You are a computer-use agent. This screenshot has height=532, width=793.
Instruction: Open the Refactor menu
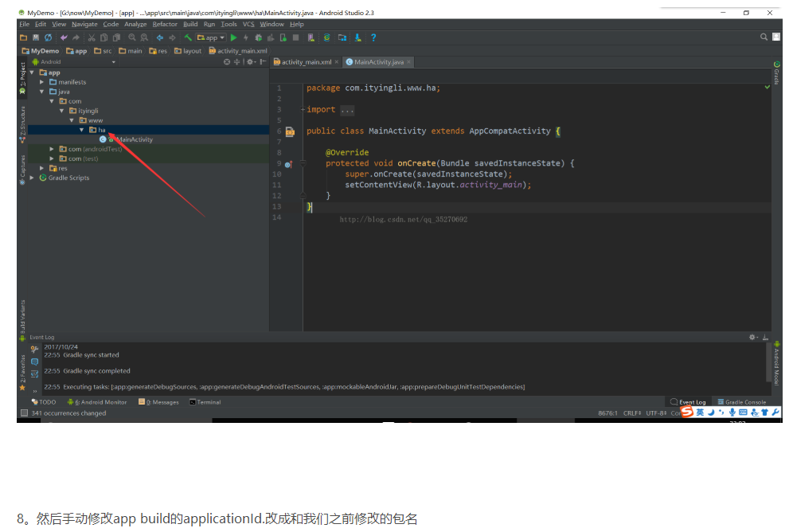(x=165, y=24)
